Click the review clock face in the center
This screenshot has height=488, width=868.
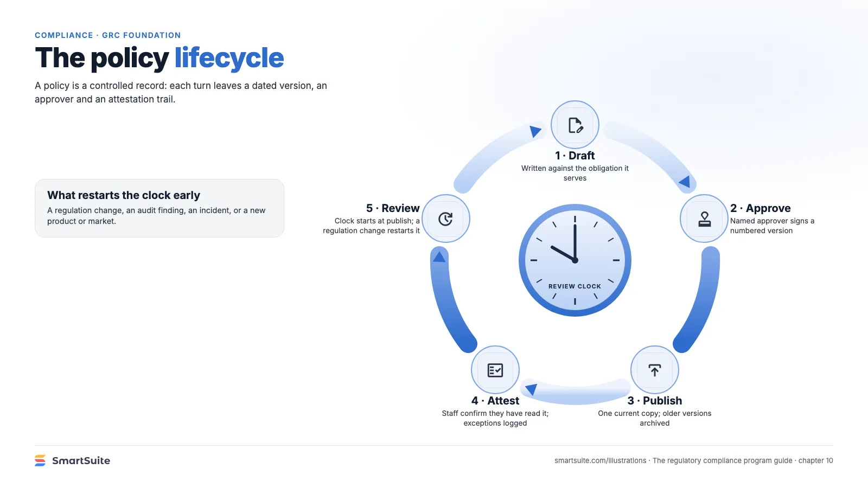[575, 260]
